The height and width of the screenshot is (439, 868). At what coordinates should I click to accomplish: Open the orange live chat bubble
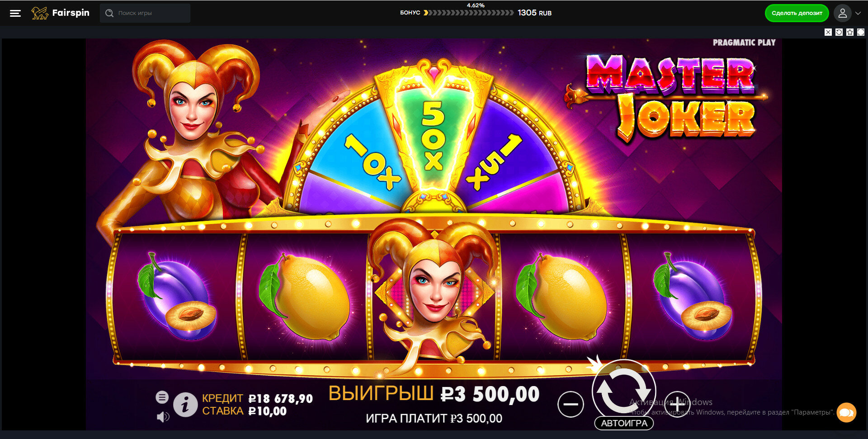[x=846, y=412]
